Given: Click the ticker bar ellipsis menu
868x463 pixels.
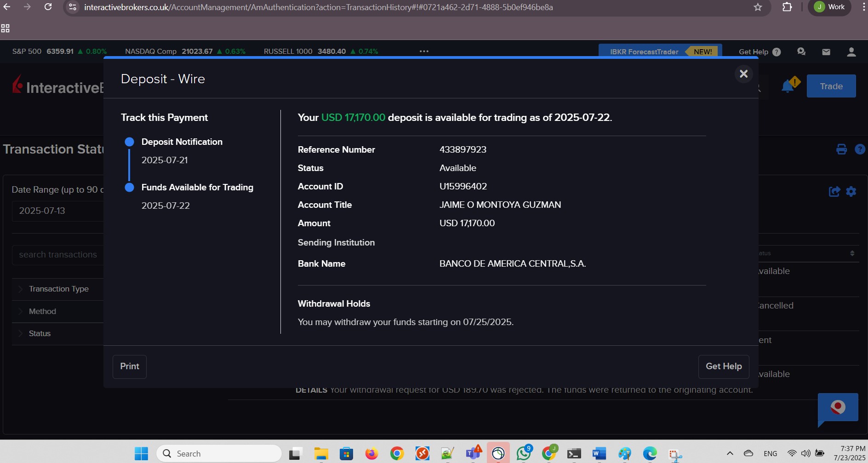Looking at the screenshot, I should click(424, 51).
